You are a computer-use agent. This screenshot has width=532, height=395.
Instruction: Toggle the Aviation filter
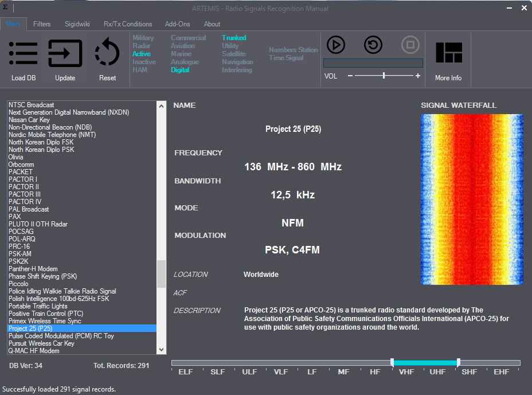coord(182,46)
